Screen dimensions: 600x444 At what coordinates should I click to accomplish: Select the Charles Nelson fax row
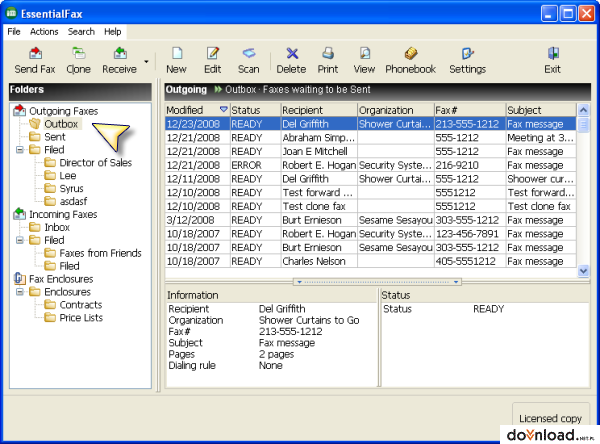coord(370,261)
